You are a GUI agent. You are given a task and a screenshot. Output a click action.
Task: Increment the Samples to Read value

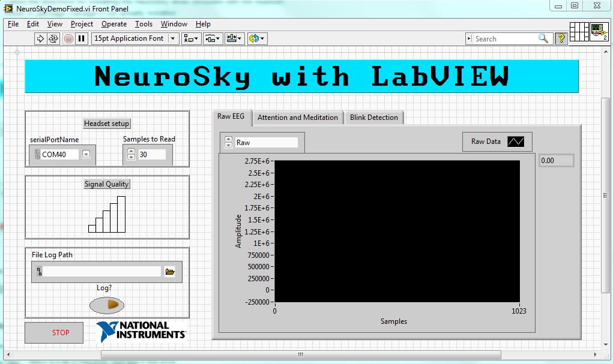click(x=131, y=152)
